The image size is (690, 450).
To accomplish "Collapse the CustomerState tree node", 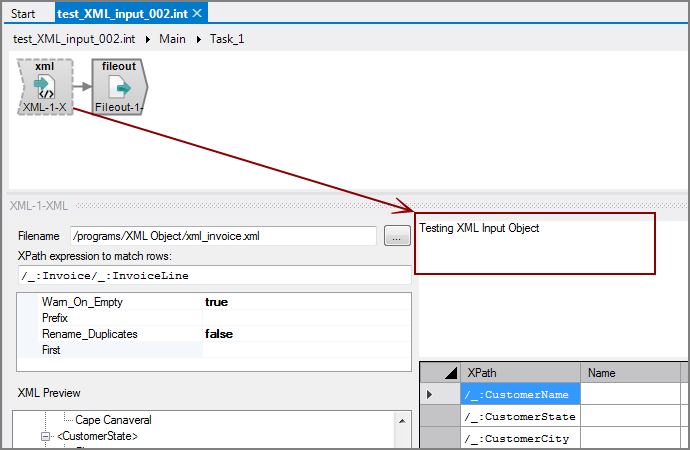I will [x=45, y=437].
